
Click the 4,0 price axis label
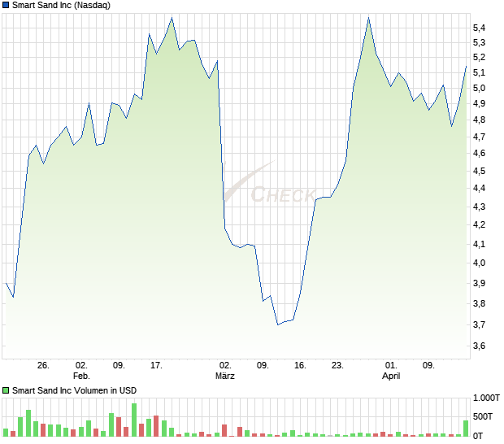click(x=479, y=263)
